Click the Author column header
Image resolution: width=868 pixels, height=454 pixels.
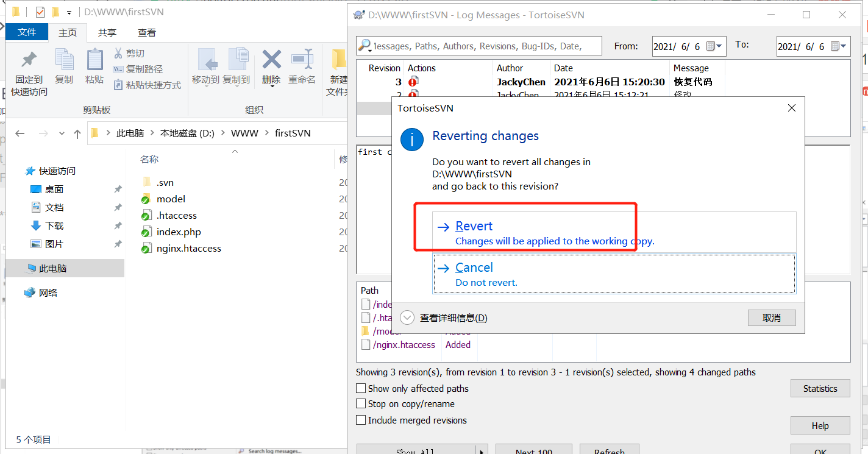[510, 68]
